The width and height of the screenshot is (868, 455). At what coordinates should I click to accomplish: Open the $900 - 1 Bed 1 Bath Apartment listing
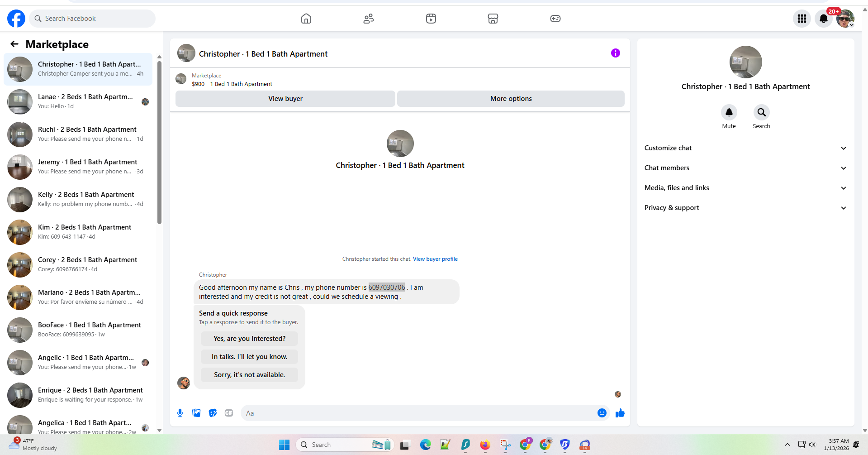[x=232, y=84]
